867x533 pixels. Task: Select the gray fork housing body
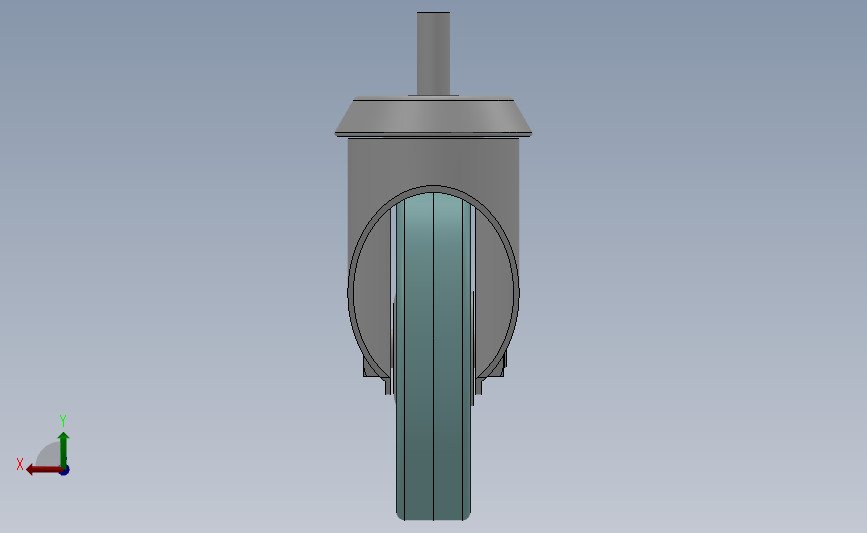coord(434,163)
